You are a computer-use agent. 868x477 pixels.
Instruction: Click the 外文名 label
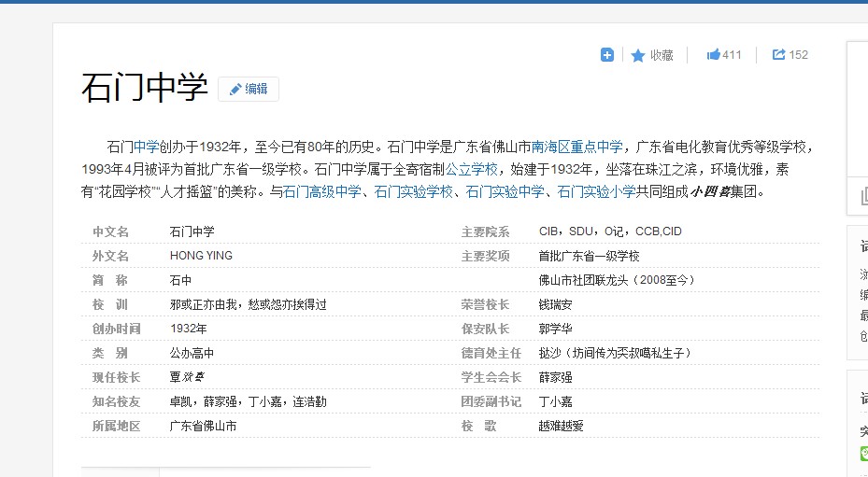point(110,256)
